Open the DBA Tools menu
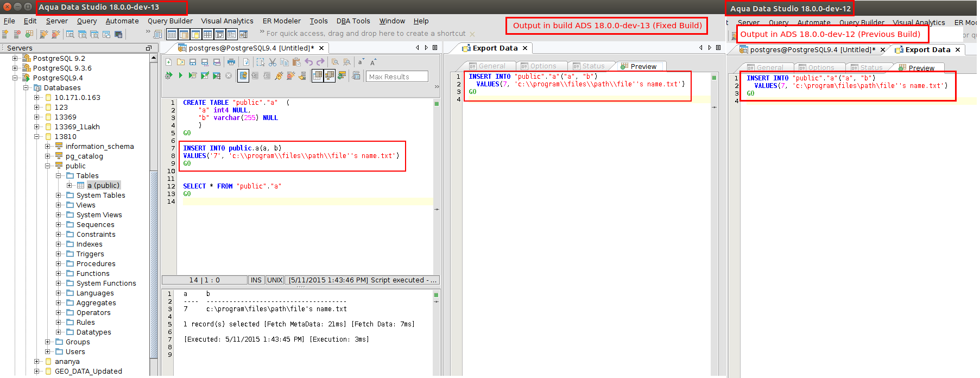Viewport: 980px width, 378px height. point(353,21)
